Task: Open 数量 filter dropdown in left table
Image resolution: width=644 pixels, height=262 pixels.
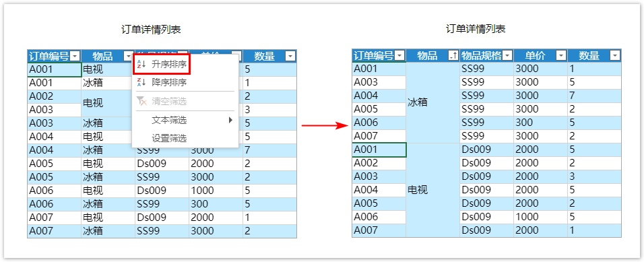Action: pyautogui.click(x=290, y=57)
